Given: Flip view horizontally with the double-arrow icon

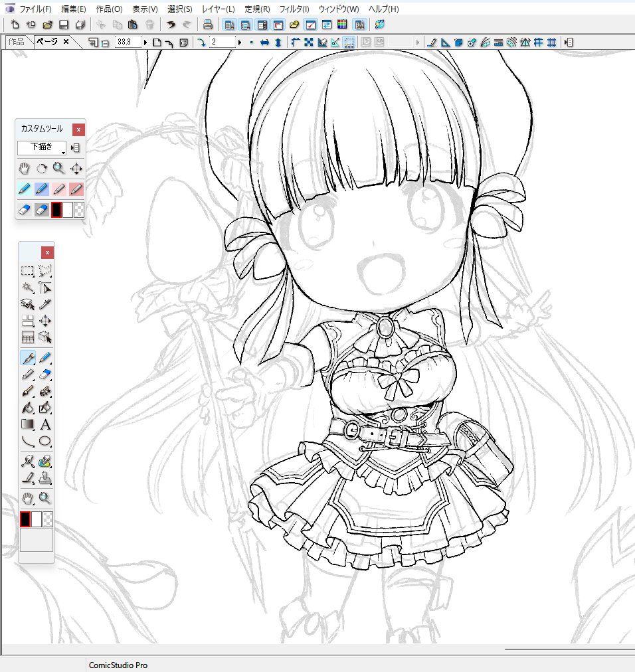Looking at the screenshot, I should click(264, 42).
